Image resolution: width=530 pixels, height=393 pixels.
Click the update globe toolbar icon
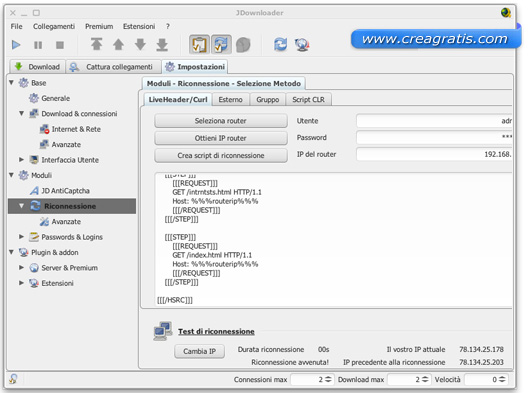click(302, 45)
